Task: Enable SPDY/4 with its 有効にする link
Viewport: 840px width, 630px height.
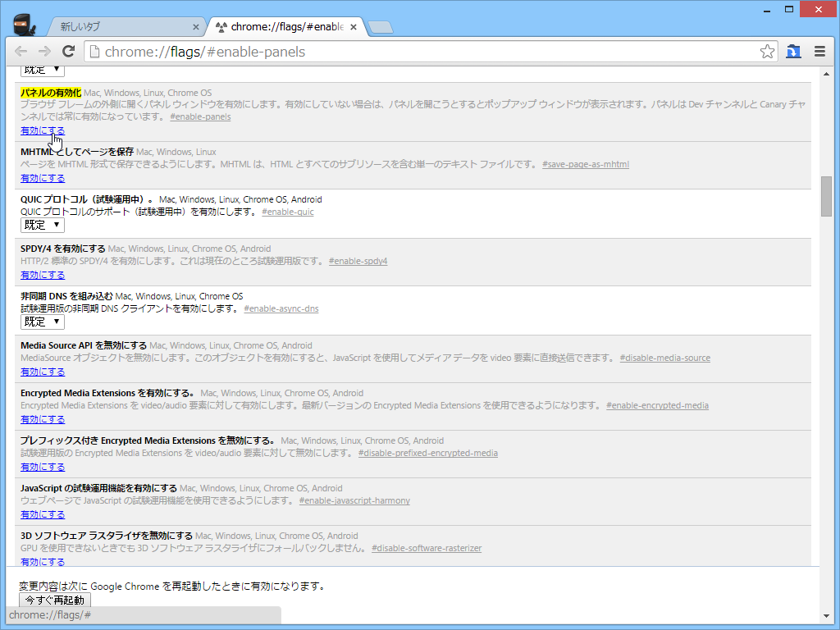Action: click(x=42, y=274)
